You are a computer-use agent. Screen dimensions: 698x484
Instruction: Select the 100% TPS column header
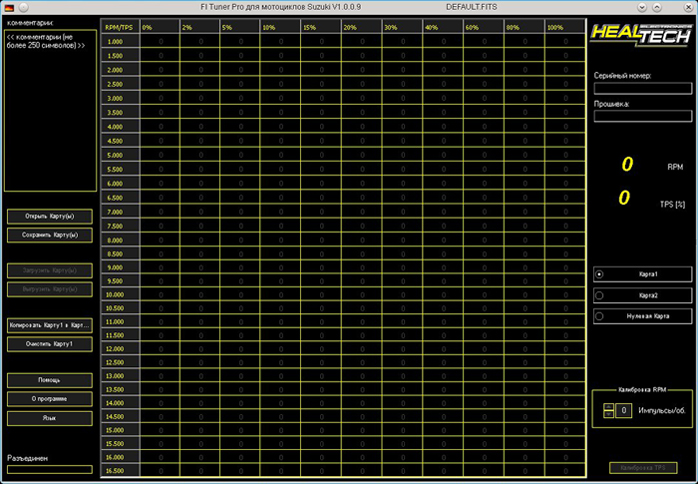coord(564,27)
